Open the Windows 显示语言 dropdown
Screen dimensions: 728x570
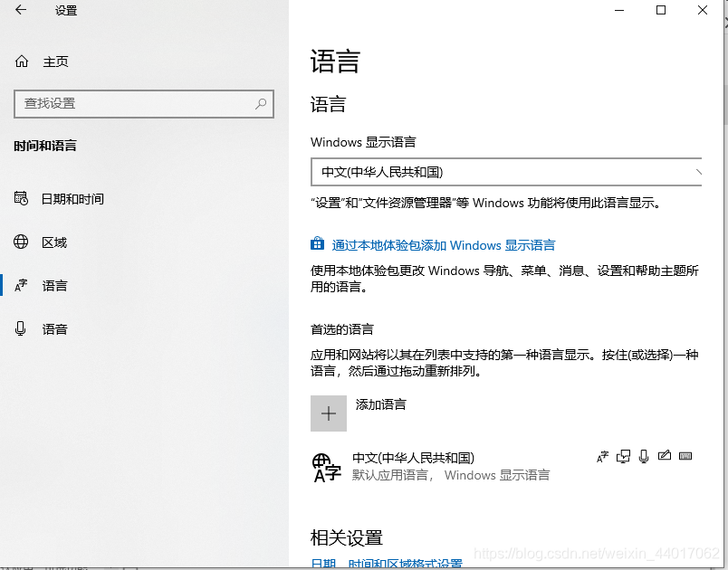[506, 172]
